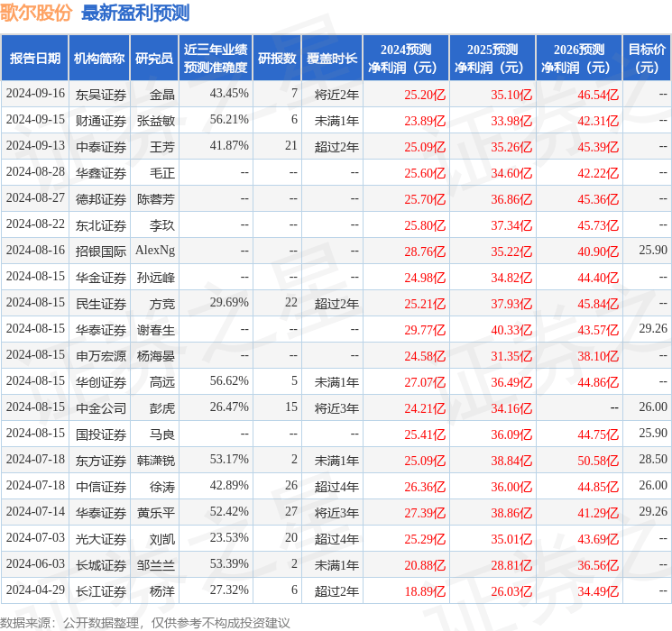Click the 长江证券 cell
Image resolution: width=672 pixels, height=631 pixels.
click(101, 591)
